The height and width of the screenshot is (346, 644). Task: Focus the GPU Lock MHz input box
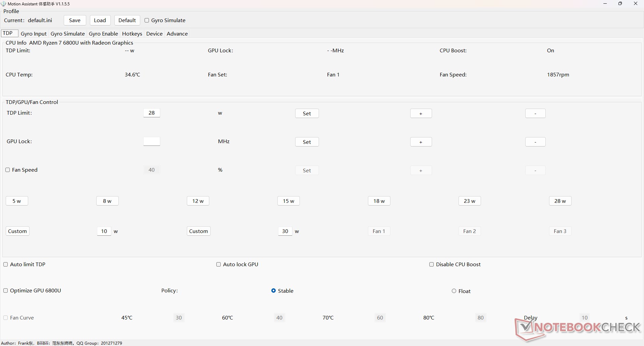click(152, 141)
